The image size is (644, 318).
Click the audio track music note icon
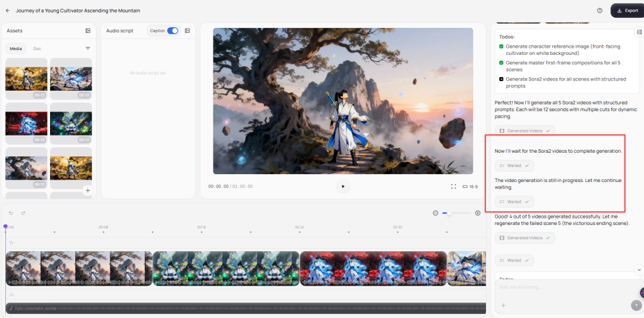11,295
